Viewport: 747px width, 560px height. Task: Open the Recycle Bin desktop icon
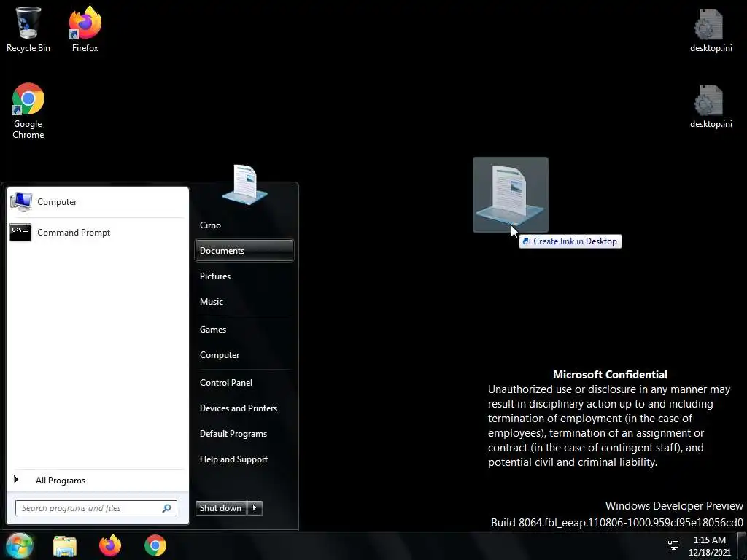click(x=28, y=28)
